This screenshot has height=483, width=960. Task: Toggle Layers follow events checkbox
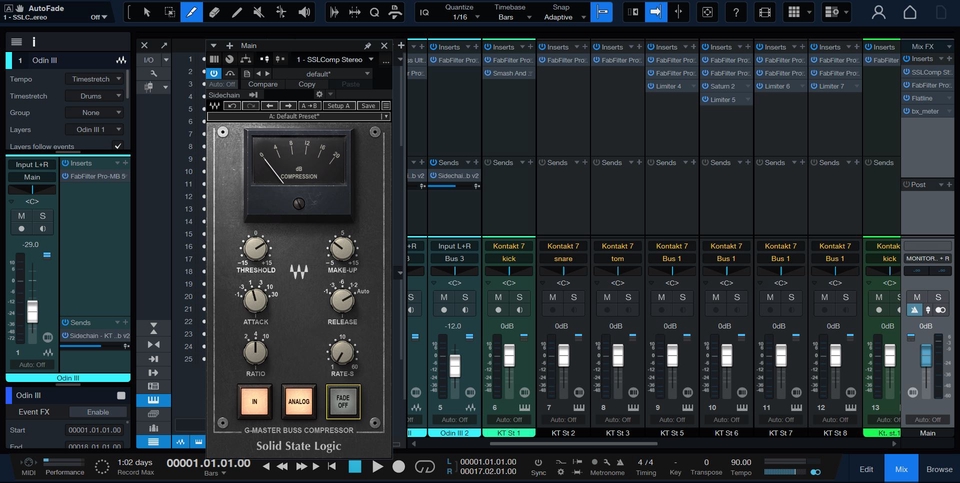coord(118,146)
